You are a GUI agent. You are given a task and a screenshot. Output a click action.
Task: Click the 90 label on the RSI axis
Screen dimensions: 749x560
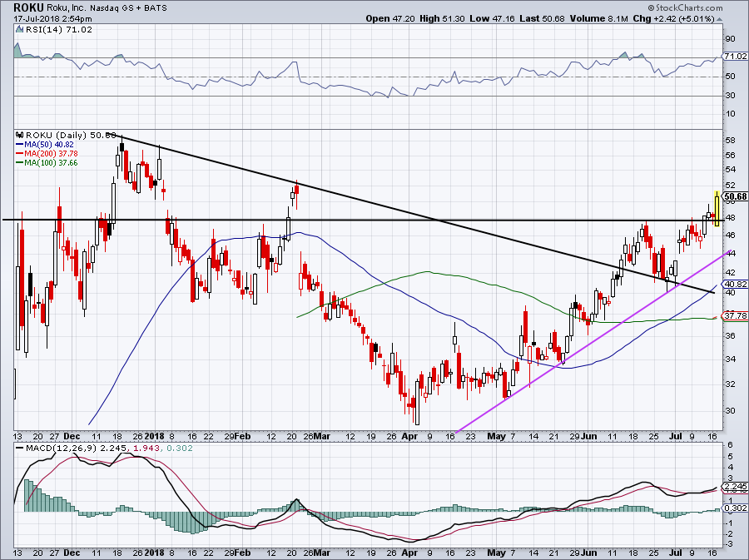(731, 38)
